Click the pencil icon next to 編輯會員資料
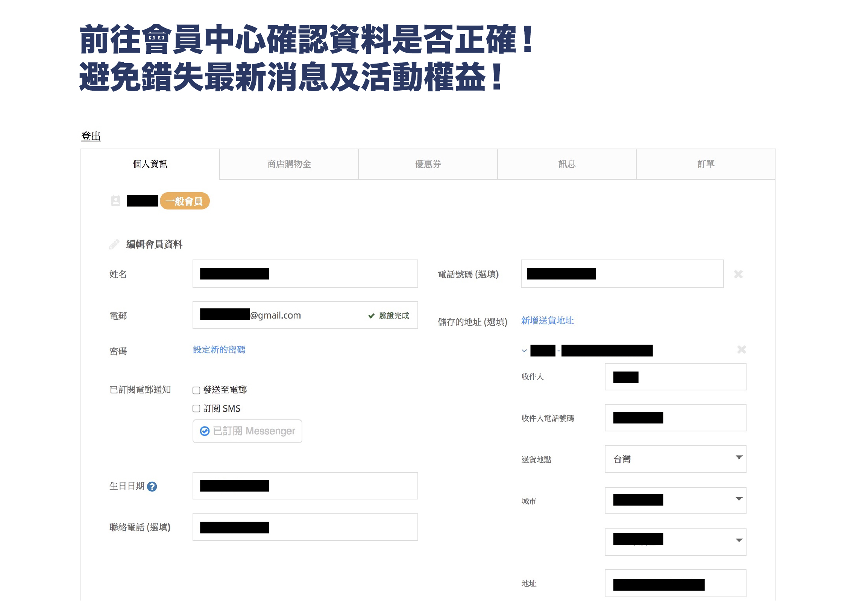The width and height of the screenshot is (868, 601). tap(114, 244)
